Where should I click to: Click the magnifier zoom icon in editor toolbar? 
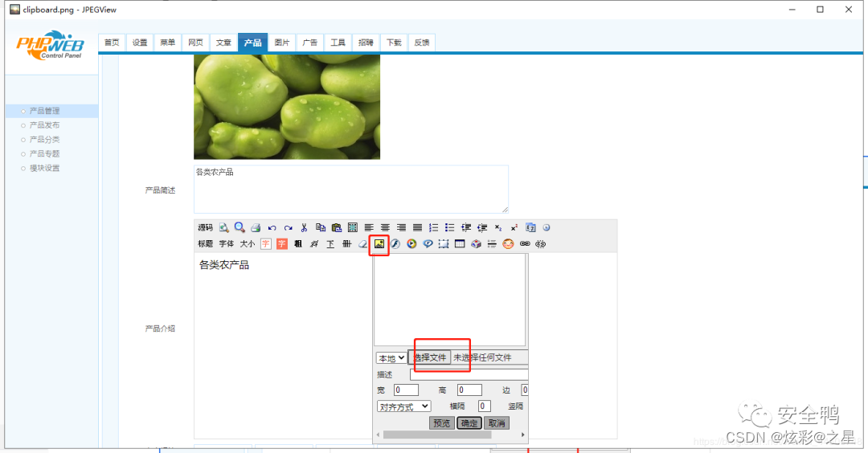pyautogui.click(x=240, y=227)
